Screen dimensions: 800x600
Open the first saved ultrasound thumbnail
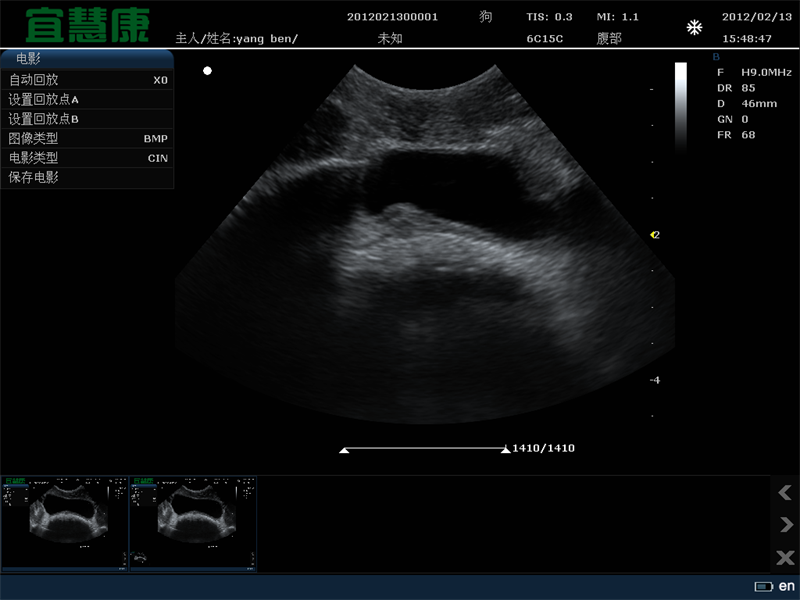point(65,523)
